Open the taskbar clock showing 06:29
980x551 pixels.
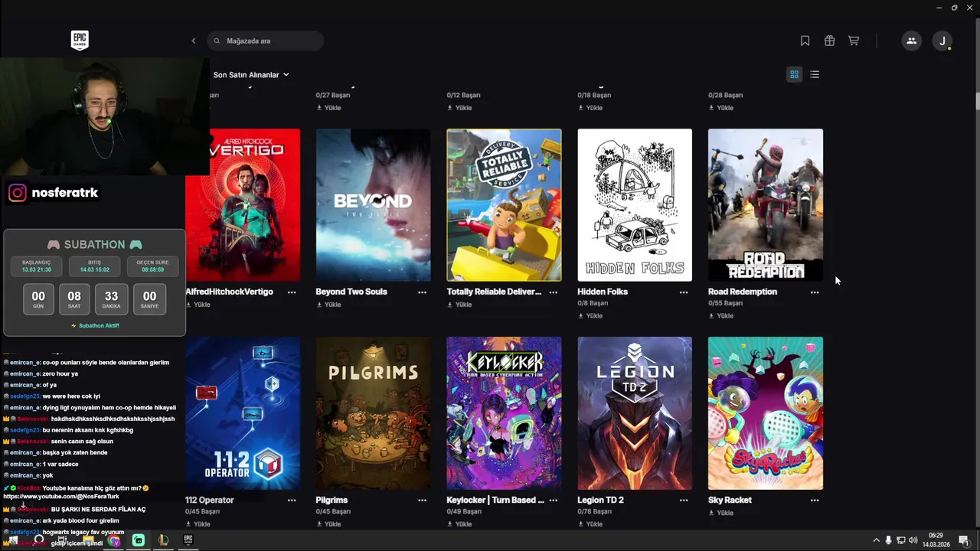pos(938,540)
